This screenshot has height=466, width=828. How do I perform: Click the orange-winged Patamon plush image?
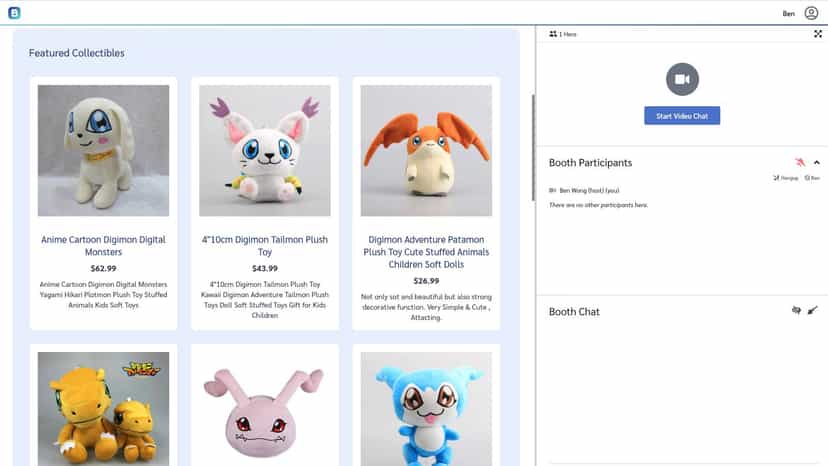[426, 151]
